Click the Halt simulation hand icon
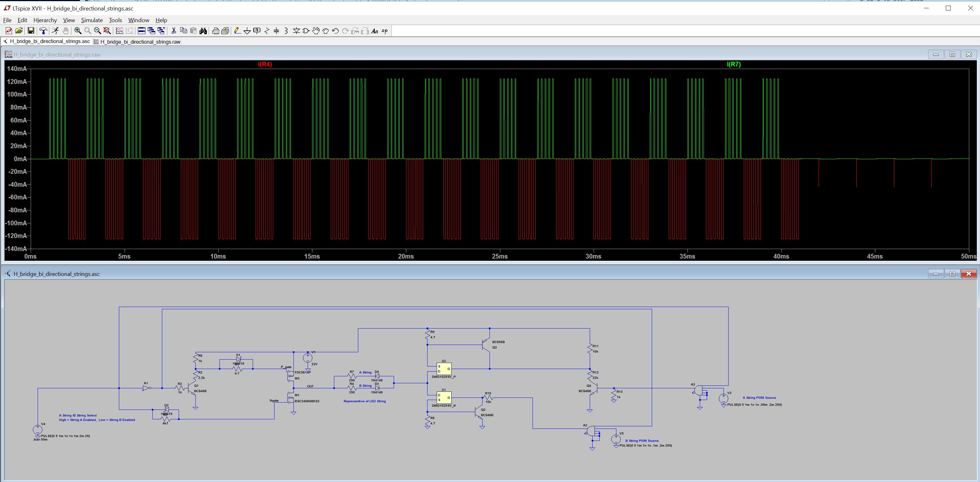The width and height of the screenshot is (980, 482). [x=65, y=31]
